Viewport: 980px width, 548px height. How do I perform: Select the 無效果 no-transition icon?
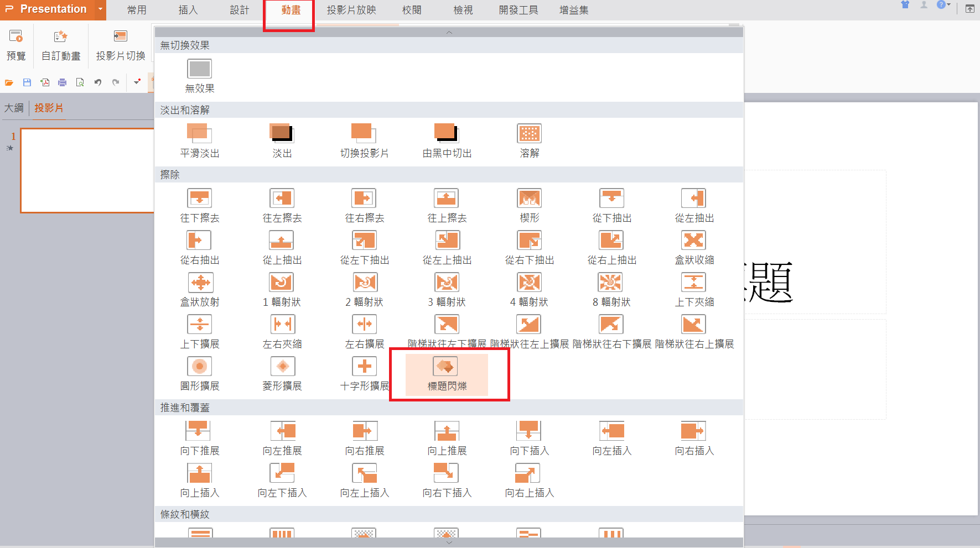tap(200, 69)
